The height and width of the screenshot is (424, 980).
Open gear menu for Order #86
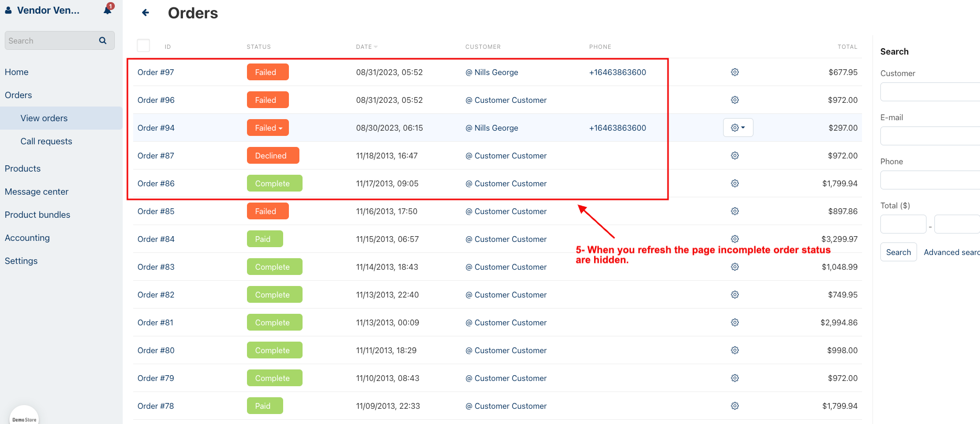(x=735, y=183)
